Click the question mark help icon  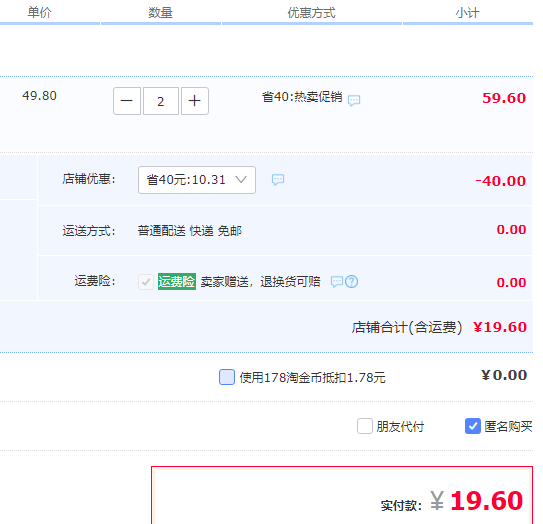351,282
